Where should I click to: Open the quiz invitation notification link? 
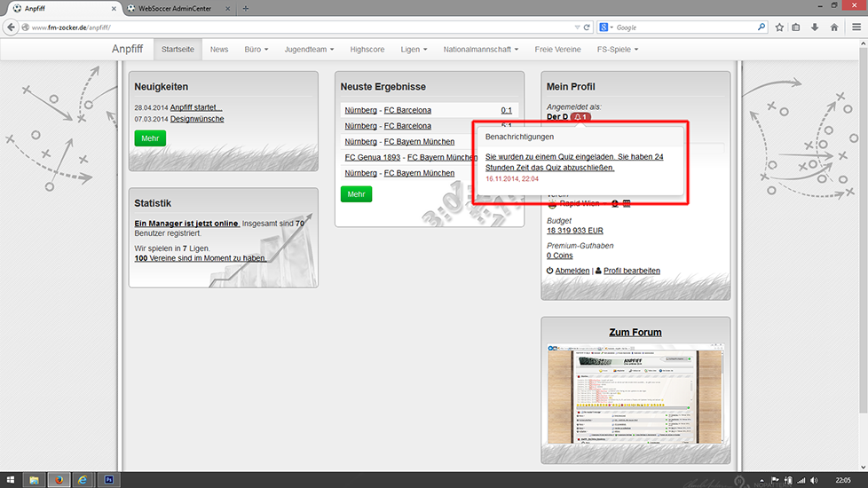[573, 161]
